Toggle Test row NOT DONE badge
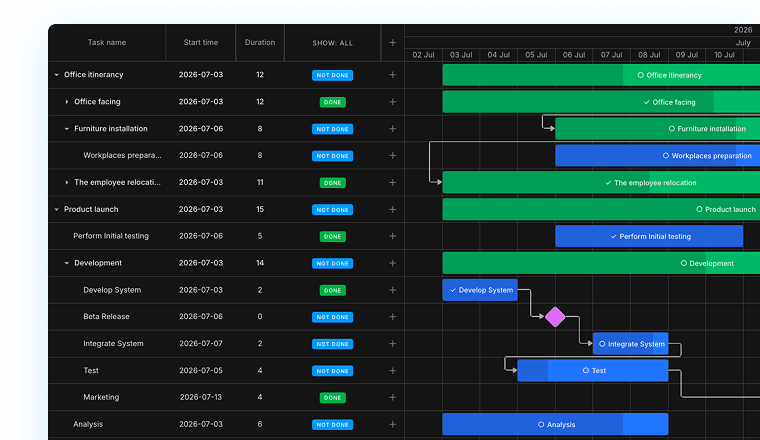 [332, 371]
